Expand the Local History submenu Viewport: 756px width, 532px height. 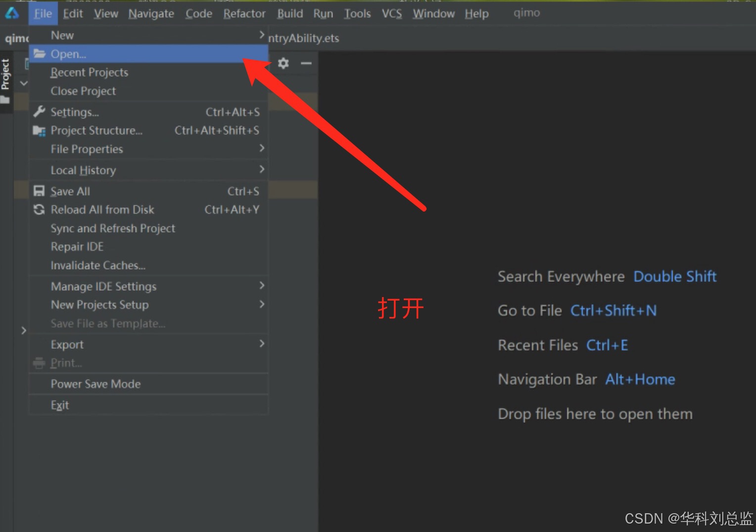pos(262,170)
